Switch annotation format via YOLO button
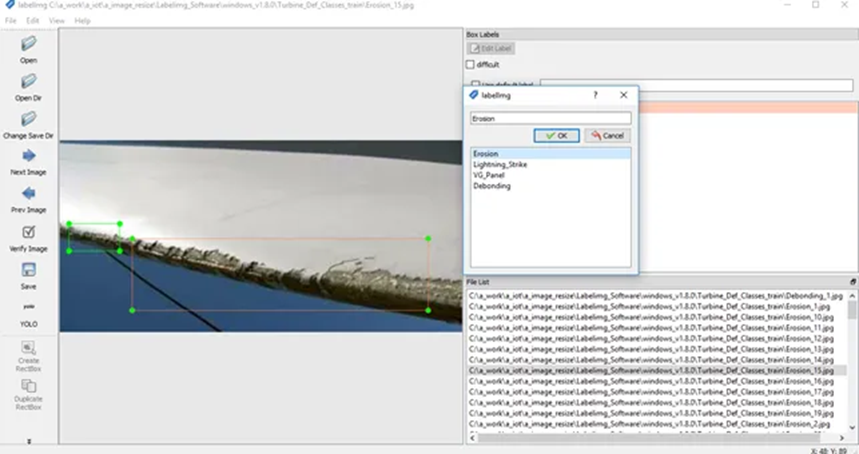Viewport: 859px width, 454px height. 28,314
